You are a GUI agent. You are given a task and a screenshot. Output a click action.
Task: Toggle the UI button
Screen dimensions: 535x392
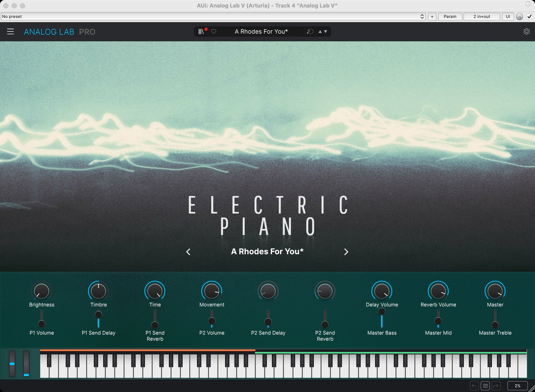tap(508, 16)
